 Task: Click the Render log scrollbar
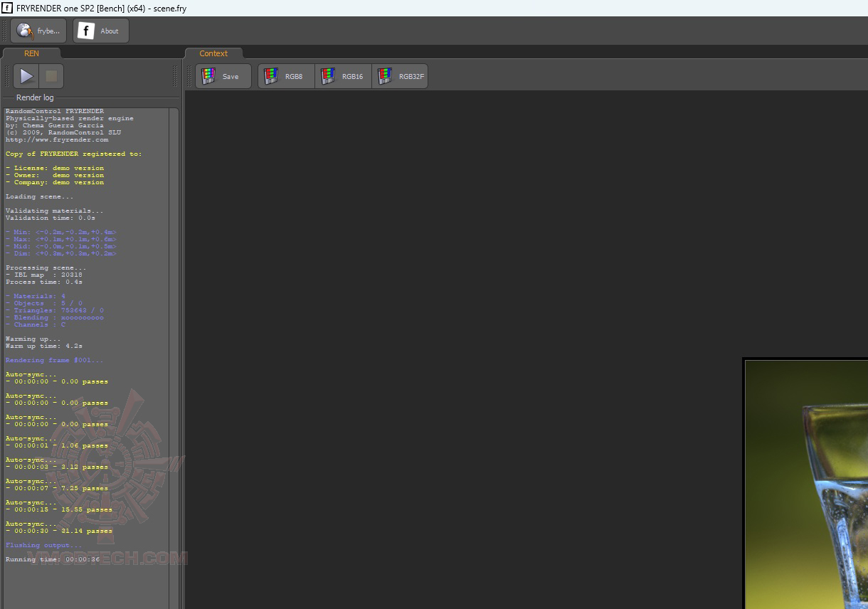(174, 358)
